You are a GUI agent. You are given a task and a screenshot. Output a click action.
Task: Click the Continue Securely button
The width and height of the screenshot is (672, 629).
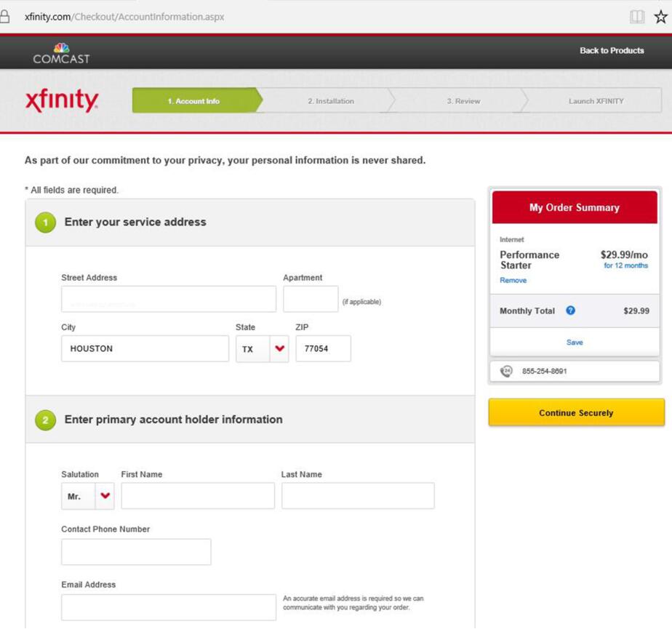[x=576, y=412]
